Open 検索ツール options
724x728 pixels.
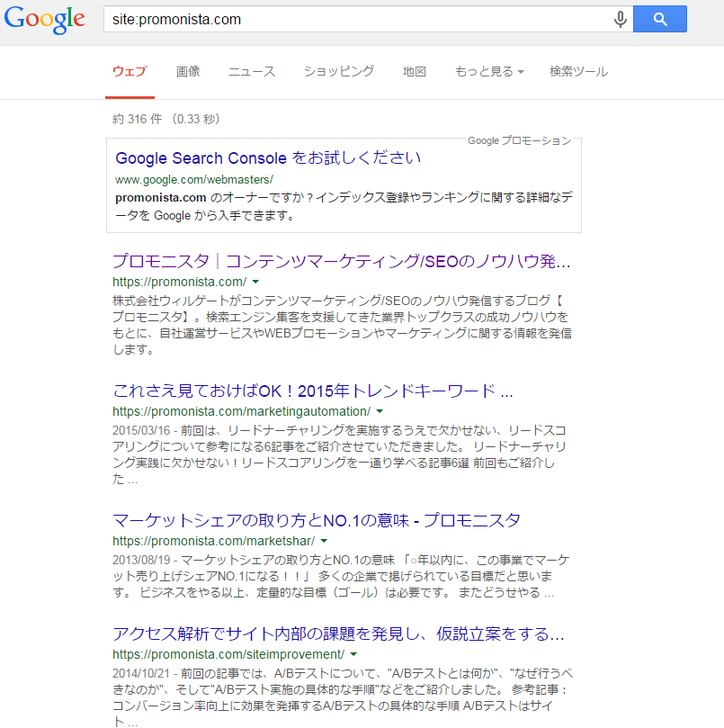[578, 72]
